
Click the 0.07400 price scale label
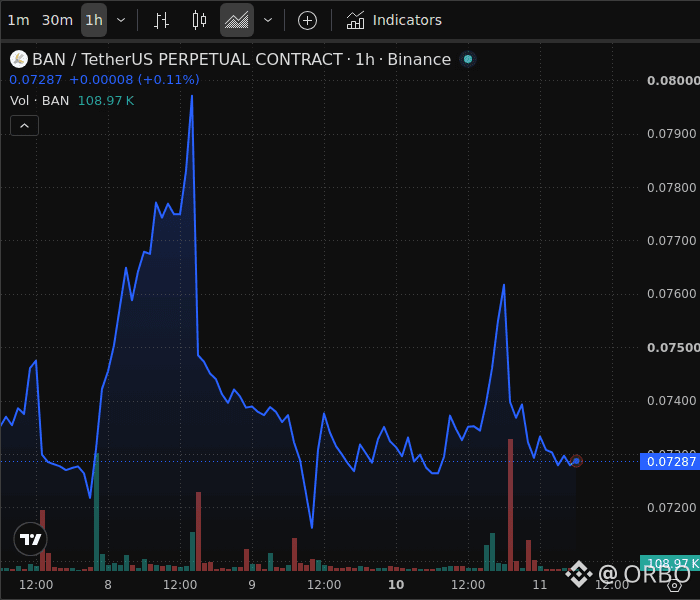671,400
